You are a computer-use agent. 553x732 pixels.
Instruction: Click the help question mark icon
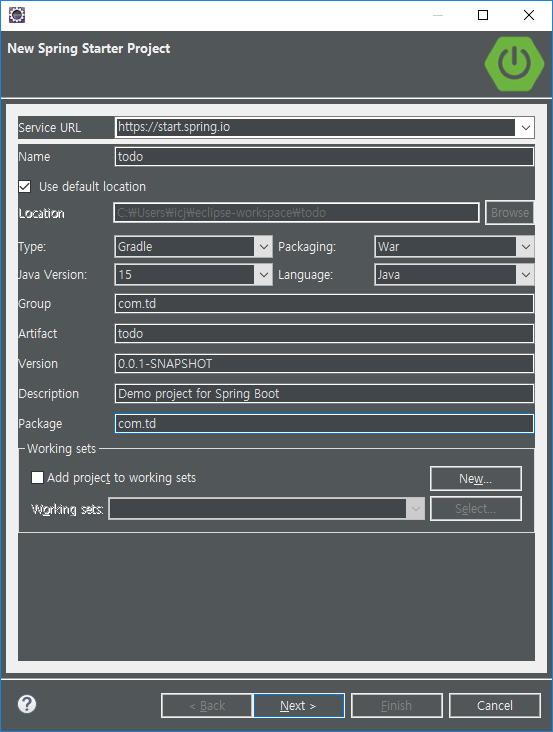pos(27,704)
